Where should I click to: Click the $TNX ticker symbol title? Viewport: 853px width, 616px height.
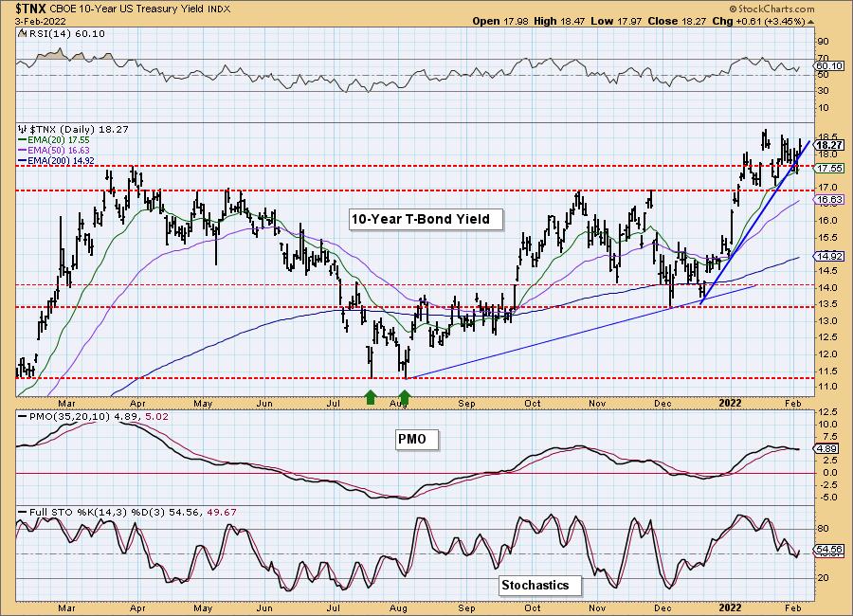(x=30, y=9)
